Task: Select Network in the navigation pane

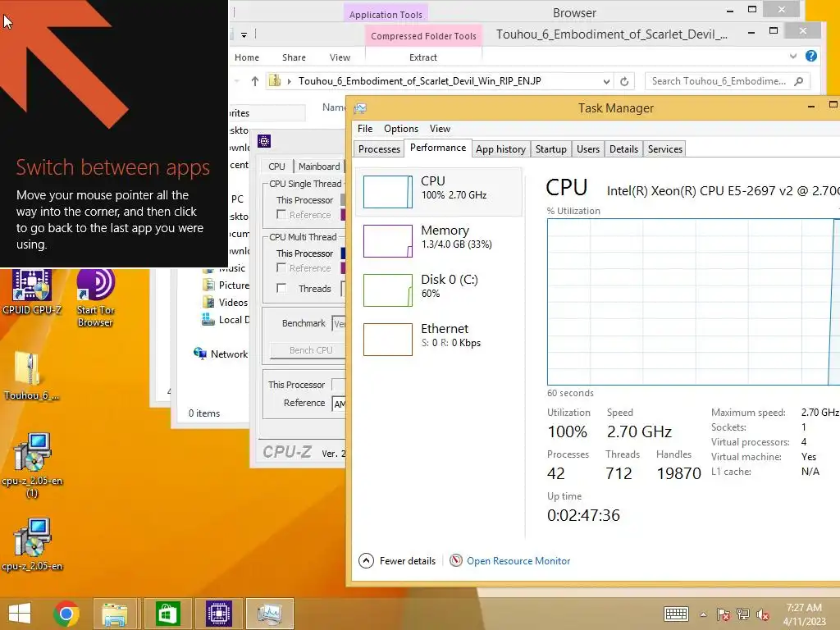Action: [x=220, y=354]
